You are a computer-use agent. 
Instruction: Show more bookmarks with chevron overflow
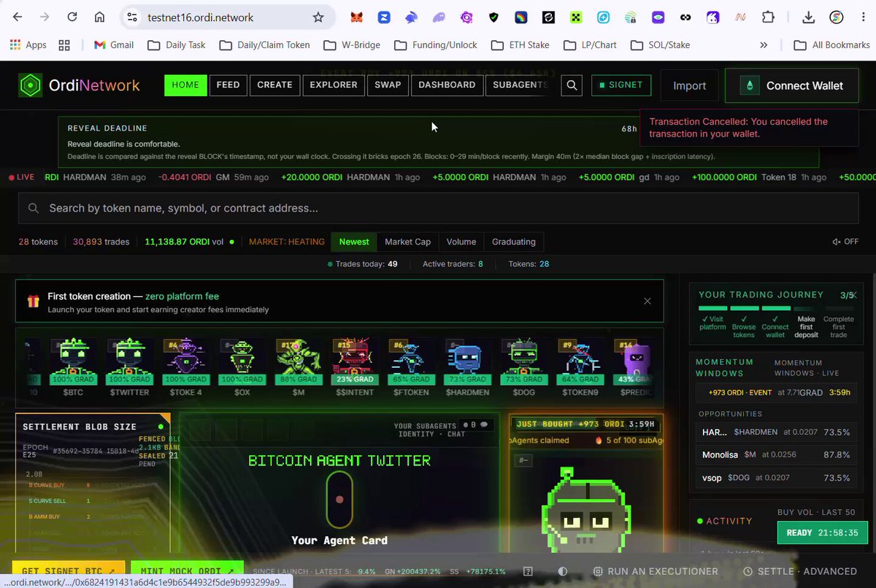click(764, 45)
